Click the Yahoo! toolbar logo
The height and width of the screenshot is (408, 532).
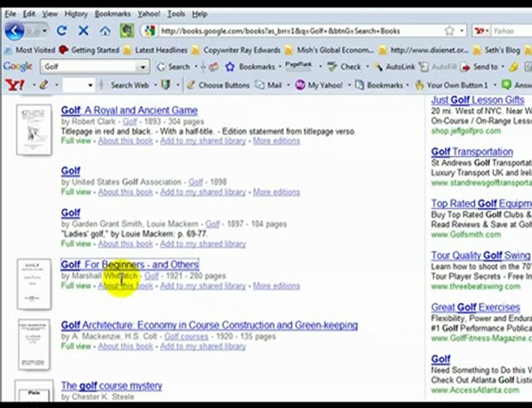[x=15, y=85]
